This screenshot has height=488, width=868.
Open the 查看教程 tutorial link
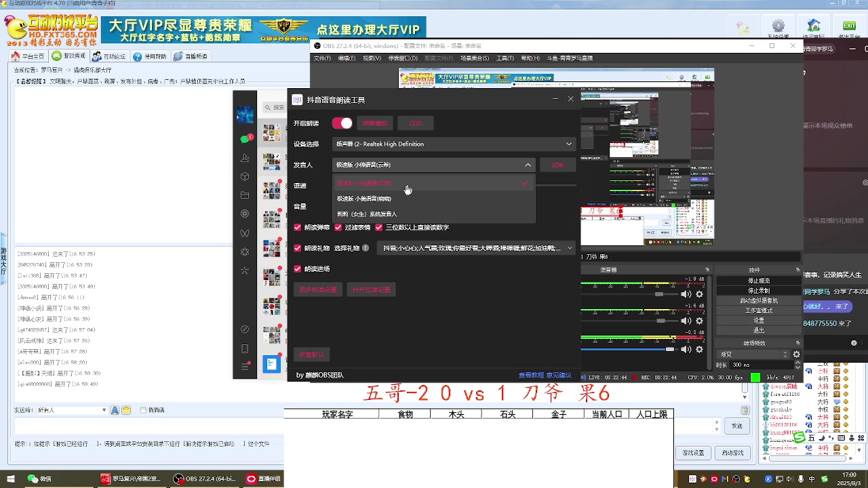click(x=531, y=375)
